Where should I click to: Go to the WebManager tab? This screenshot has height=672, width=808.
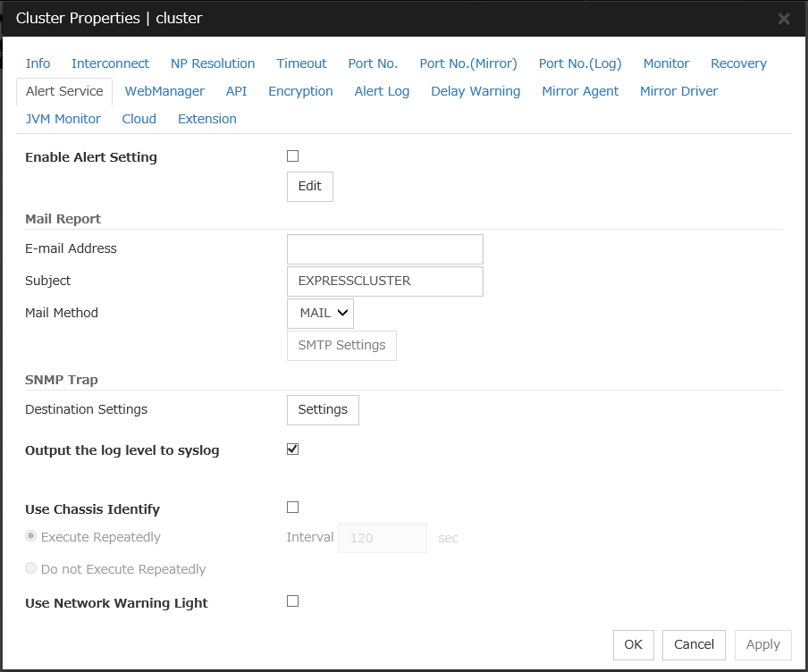point(164,91)
